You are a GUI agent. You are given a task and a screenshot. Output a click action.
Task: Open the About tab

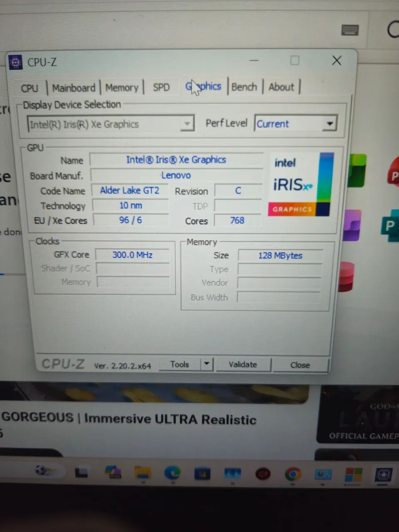click(x=281, y=87)
